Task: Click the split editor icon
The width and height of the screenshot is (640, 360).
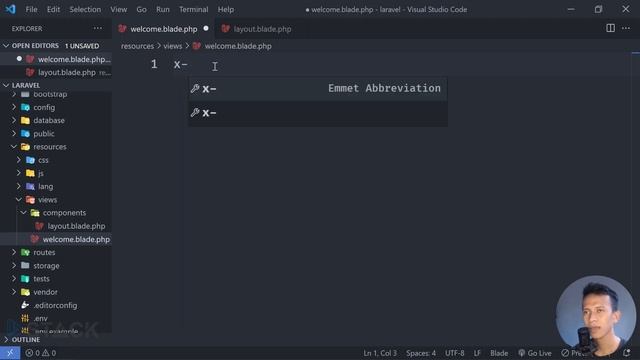Action: [x=610, y=28]
